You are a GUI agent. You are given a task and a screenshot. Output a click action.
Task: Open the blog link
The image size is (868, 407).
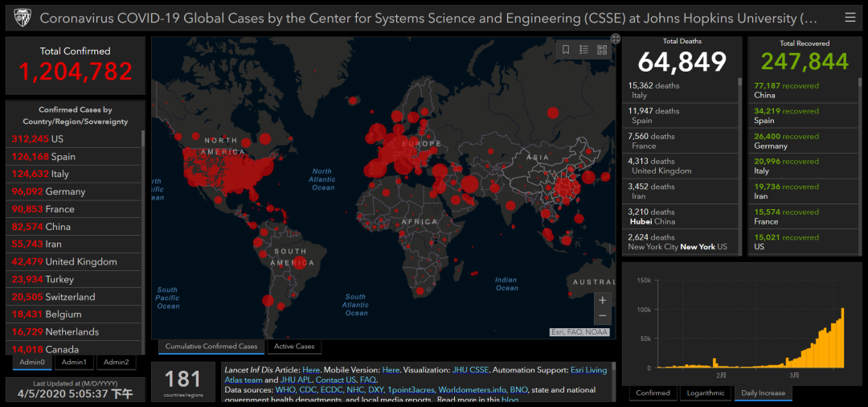510,400
